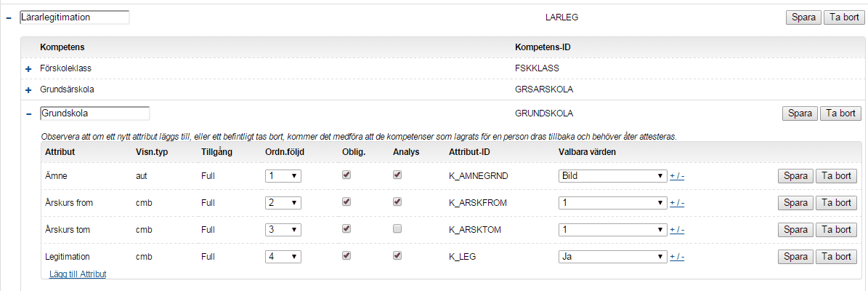Remove the Legitimation attribute with Ta bort
868x291 pixels.
point(836,257)
